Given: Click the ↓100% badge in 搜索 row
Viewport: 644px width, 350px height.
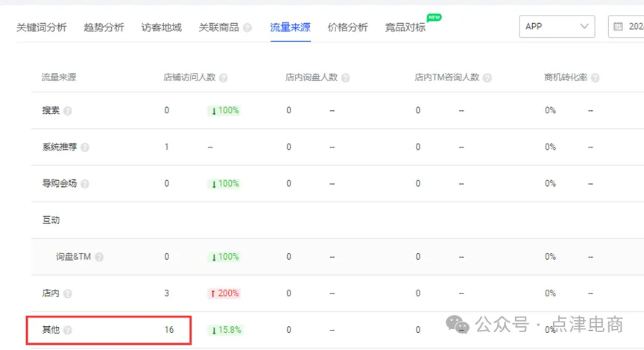Looking at the screenshot, I should (224, 110).
